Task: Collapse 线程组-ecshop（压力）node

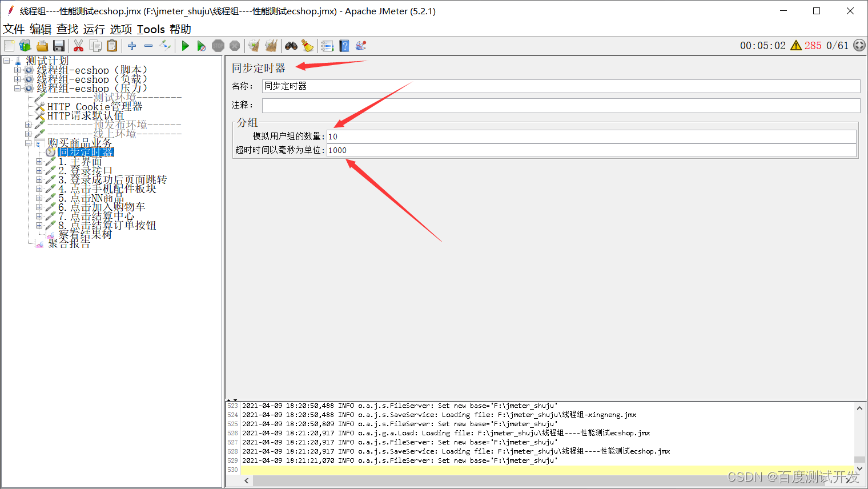Action: pos(17,89)
